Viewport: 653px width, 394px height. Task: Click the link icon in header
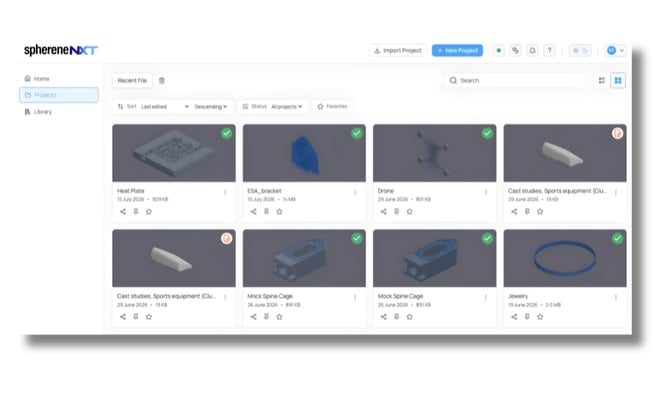(515, 50)
